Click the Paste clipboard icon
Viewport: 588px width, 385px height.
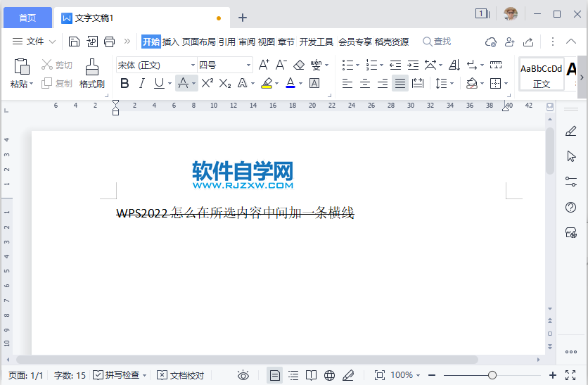[21, 66]
